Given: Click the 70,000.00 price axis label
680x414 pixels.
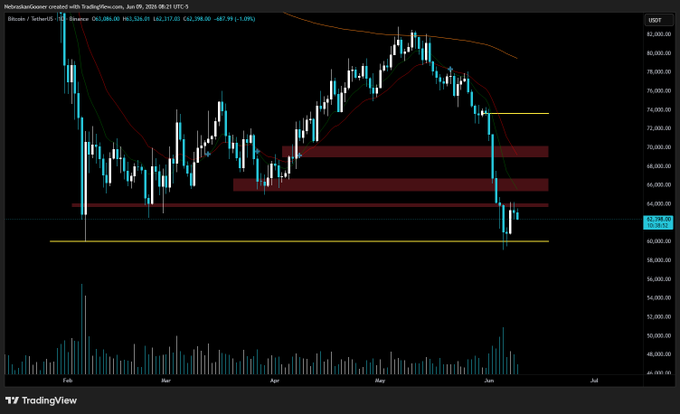Looking at the screenshot, I should coord(659,147).
